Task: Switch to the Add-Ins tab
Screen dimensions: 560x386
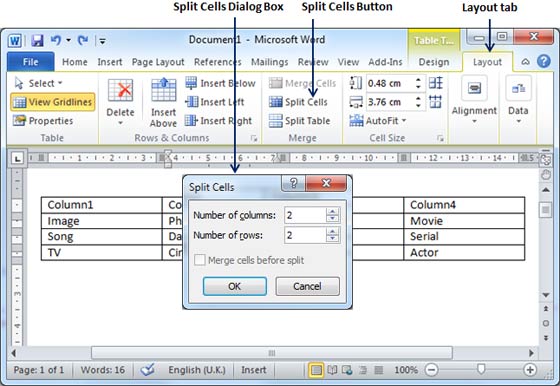Action: pos(385,62)
